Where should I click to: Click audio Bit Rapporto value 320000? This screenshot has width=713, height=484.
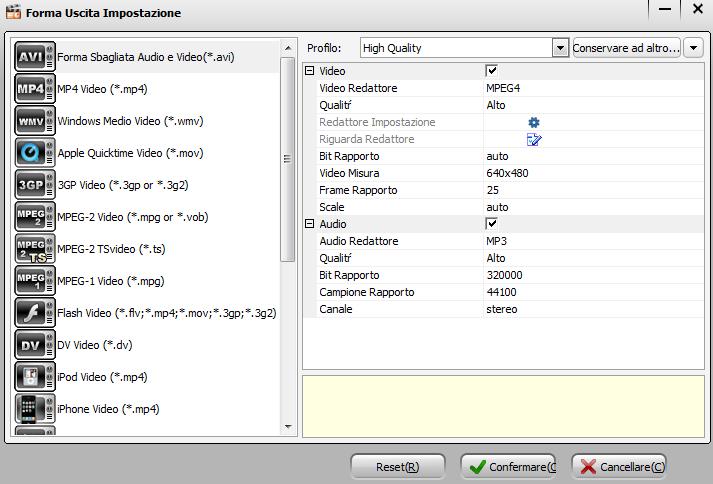504,275
